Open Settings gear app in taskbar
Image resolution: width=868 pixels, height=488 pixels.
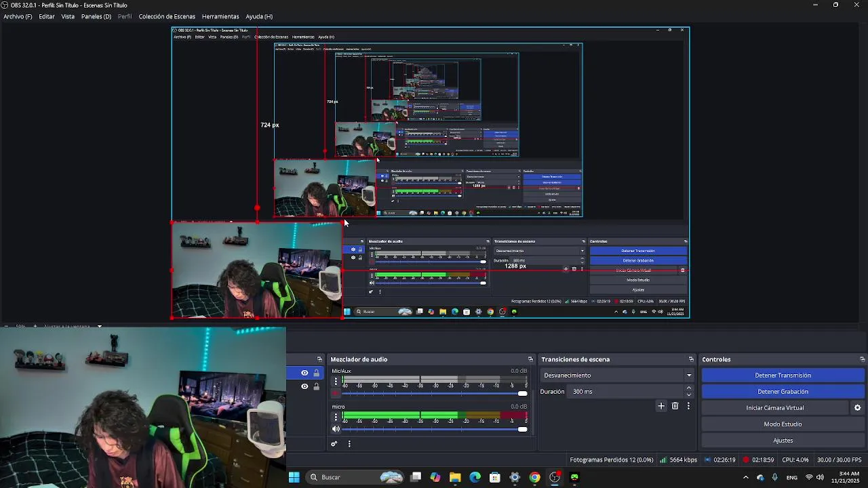point(515,477)
